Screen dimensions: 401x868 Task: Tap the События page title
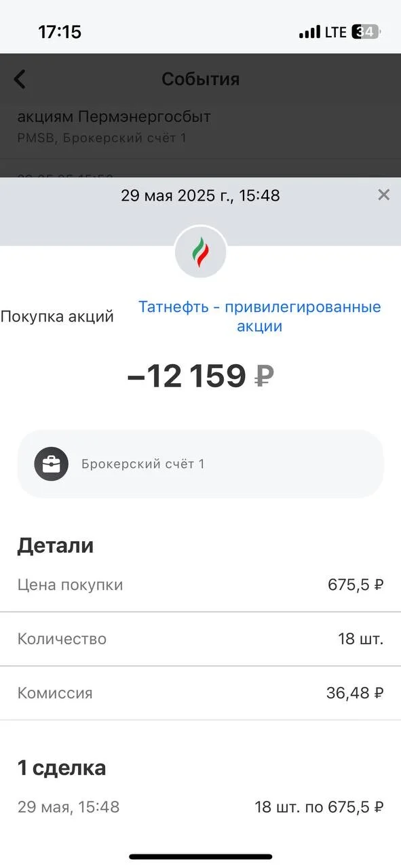coord(200,79)
